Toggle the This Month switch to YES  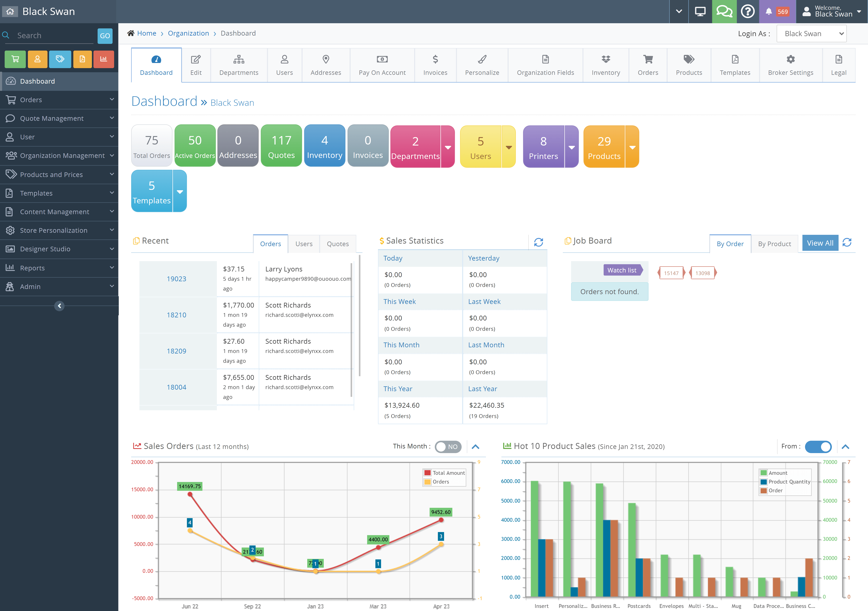click(x=448, y=447)
